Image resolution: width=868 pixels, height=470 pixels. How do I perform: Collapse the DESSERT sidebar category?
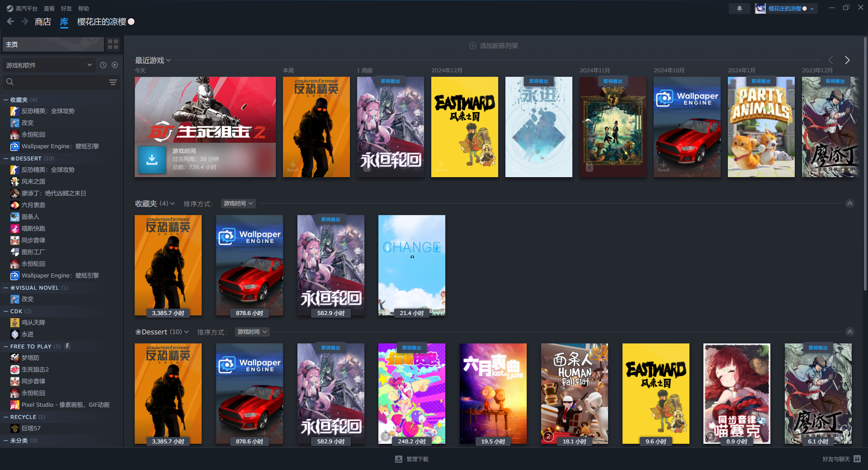[x=6, y=158]
